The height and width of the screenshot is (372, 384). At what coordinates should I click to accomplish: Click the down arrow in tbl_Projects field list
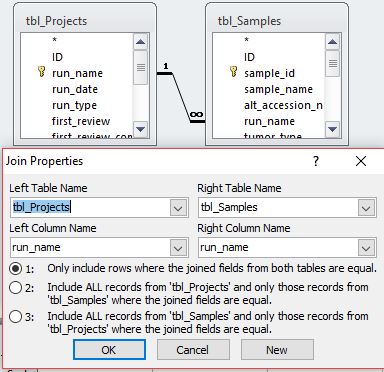tap(140, 129)
